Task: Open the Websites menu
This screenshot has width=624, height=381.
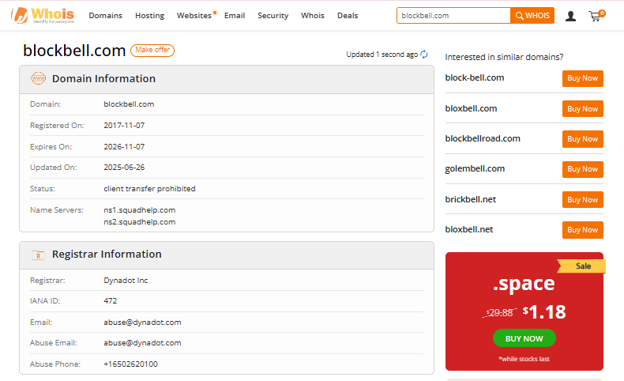Action: [x=194, y=16]
